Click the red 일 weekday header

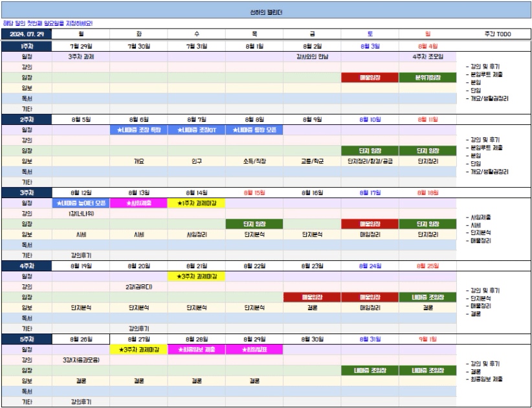point(427,34)
